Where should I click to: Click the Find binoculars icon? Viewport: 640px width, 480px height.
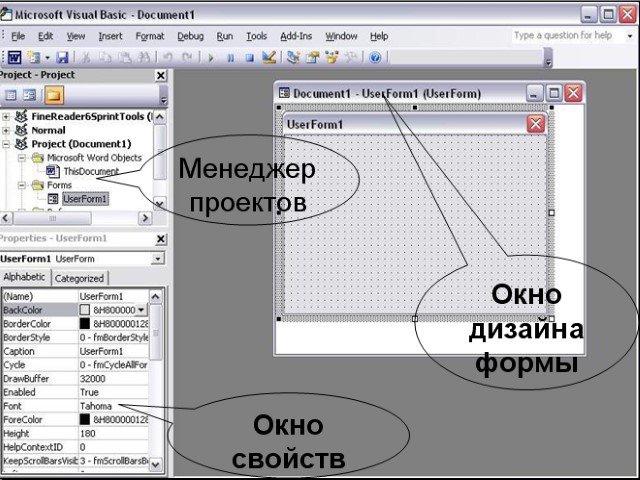tap(144, 58)
